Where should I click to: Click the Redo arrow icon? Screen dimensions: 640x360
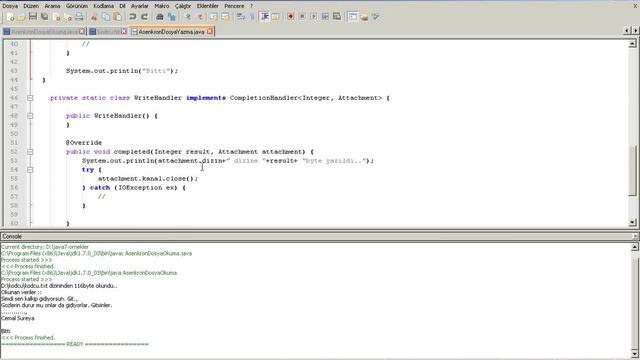coord(144,17)
